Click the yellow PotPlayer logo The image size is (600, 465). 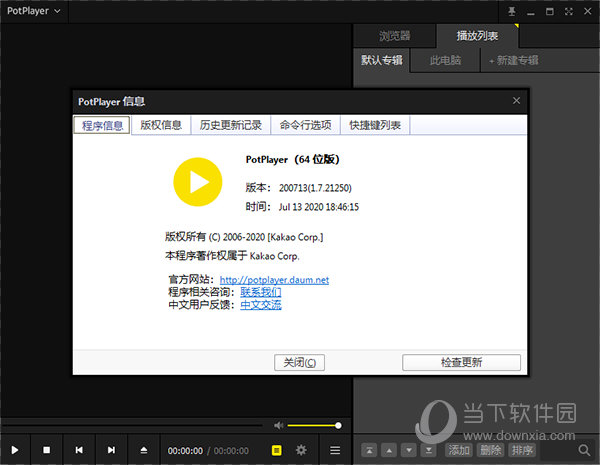(x=197, y=182)
